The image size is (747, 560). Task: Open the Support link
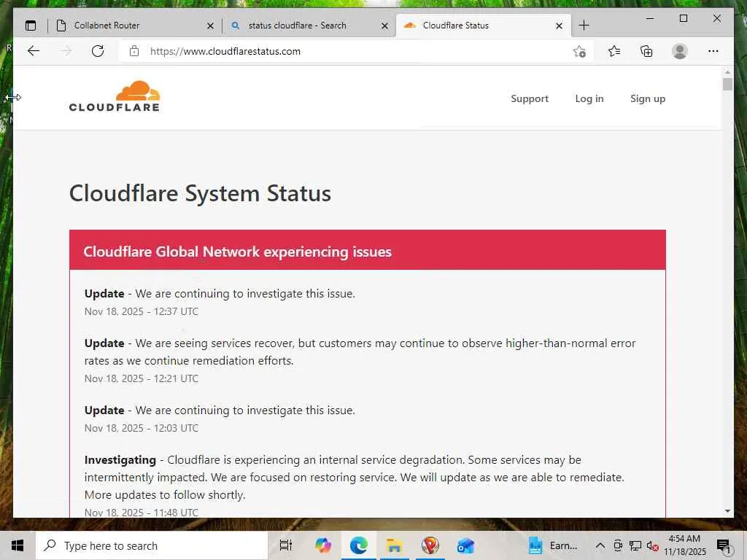[x=530, y=98]
